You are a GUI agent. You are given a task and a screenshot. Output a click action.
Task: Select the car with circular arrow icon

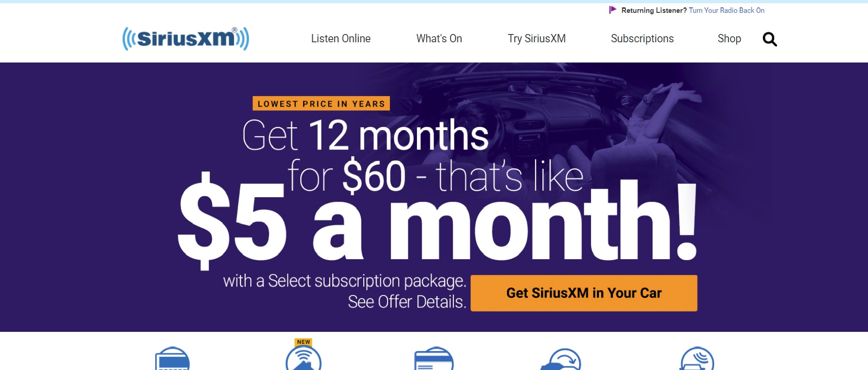pyautogui.click(x=561, y=359)
